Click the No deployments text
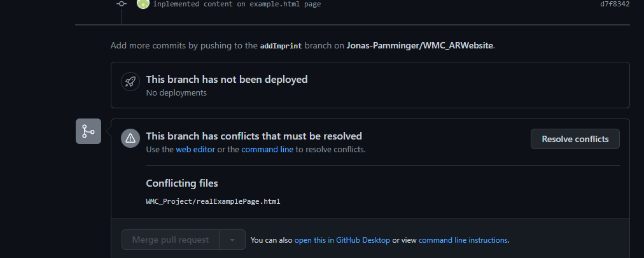Screen dimensions: 644x258 coord(176,93)
